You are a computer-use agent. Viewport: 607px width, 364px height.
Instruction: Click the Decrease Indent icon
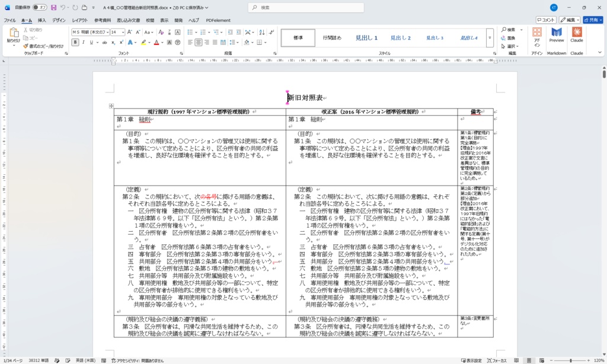click(231, 32)
